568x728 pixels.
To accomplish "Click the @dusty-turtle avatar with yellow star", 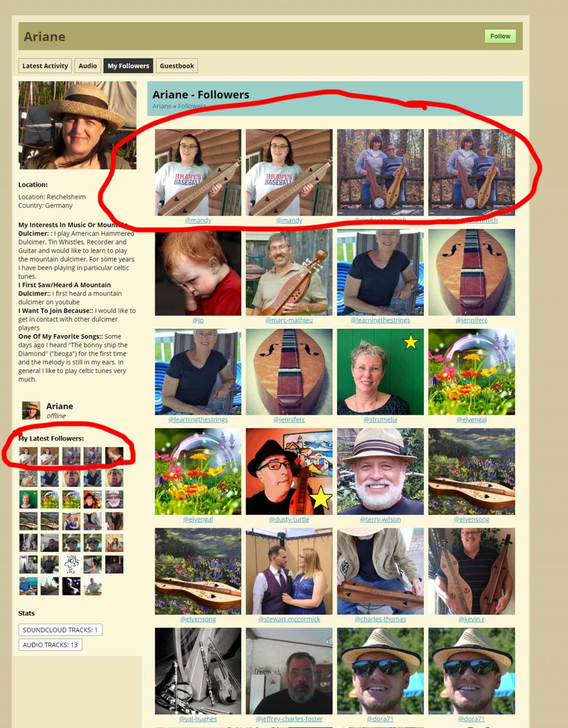I will click(289, 471).
